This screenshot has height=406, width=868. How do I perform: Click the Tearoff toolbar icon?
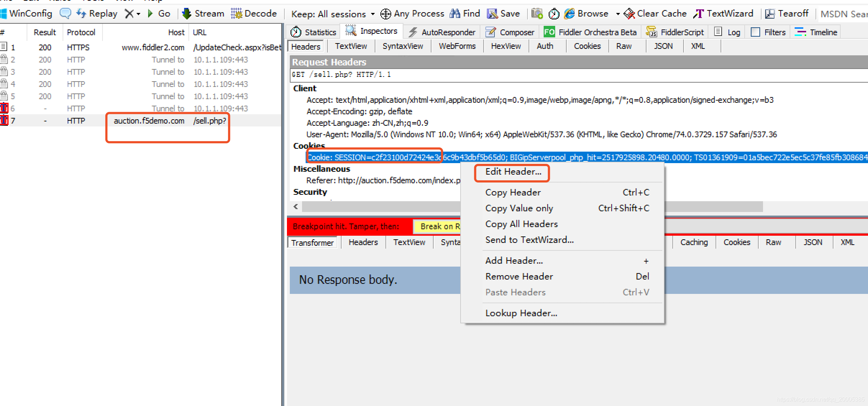[x=770, y=14]
